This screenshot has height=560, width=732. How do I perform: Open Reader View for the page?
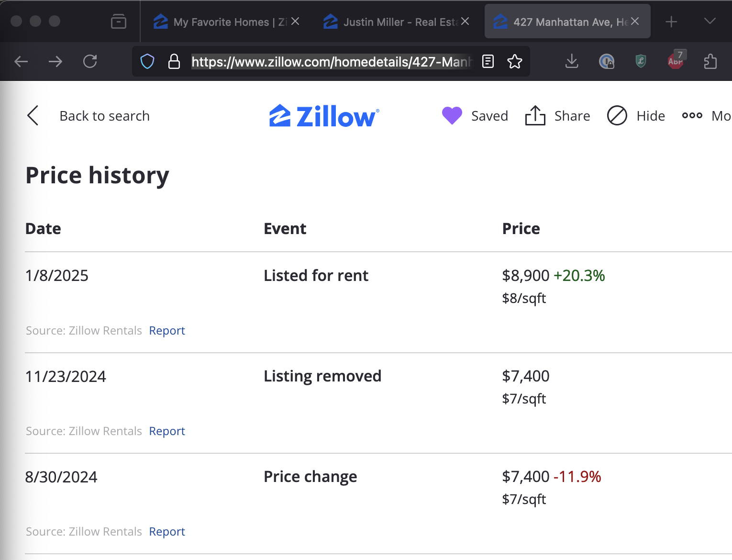tap(488, 61)
